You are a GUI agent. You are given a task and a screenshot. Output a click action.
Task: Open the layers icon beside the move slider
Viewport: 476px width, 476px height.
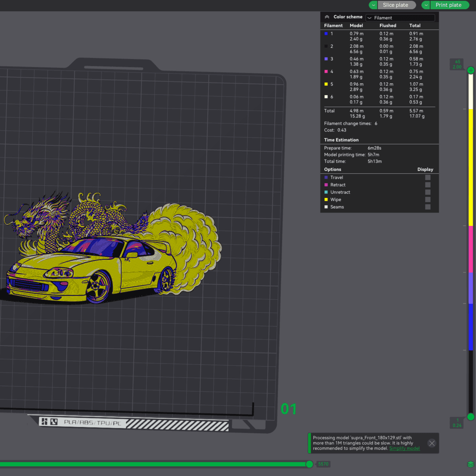(471, 464)
